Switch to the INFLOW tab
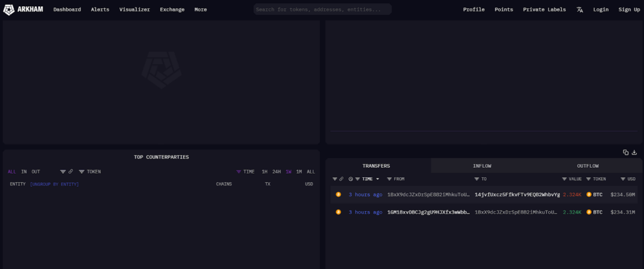The image size is (644, 269). tap(482, 166)
